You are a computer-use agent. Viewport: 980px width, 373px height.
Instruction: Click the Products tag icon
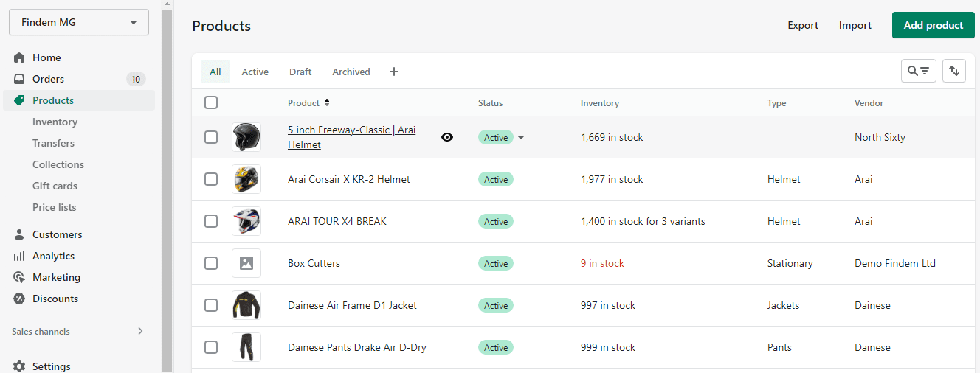coord(20,100)
